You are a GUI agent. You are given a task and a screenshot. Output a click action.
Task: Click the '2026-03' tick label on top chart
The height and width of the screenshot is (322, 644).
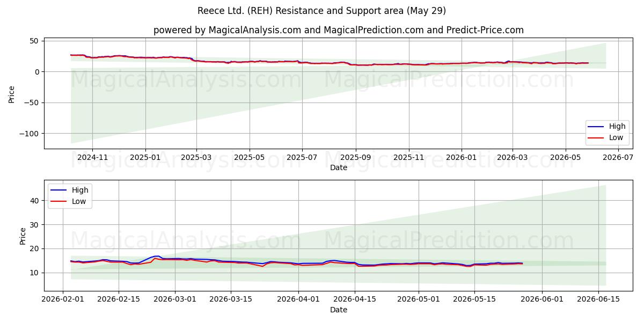512,157
